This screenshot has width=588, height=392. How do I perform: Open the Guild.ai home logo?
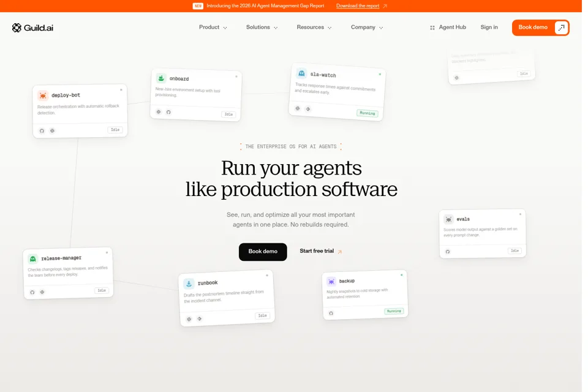[x=32, y=28]
